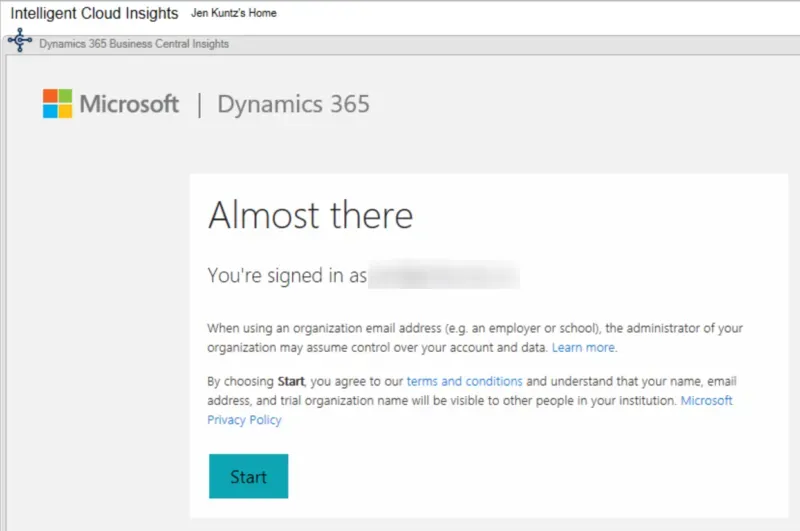Click the Almost there heading
The width and height of the screenshot is (800, 531).
coord(310,215)
